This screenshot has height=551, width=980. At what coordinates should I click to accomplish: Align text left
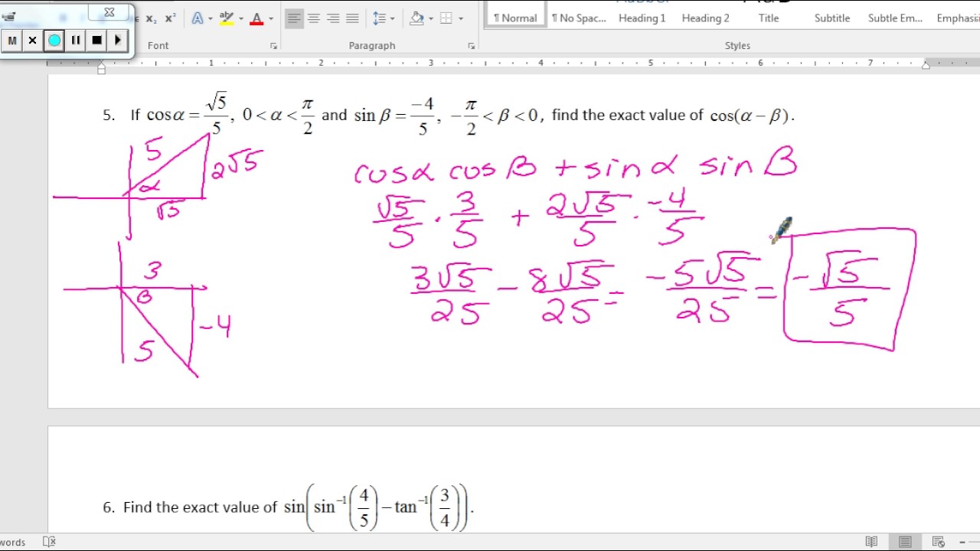coord(294,18)
